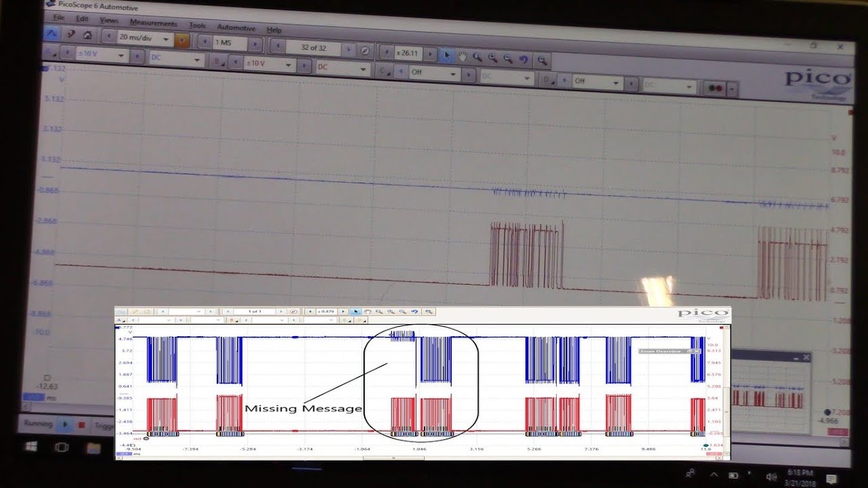Open the volume control in tray

click(x=772, y=477)
